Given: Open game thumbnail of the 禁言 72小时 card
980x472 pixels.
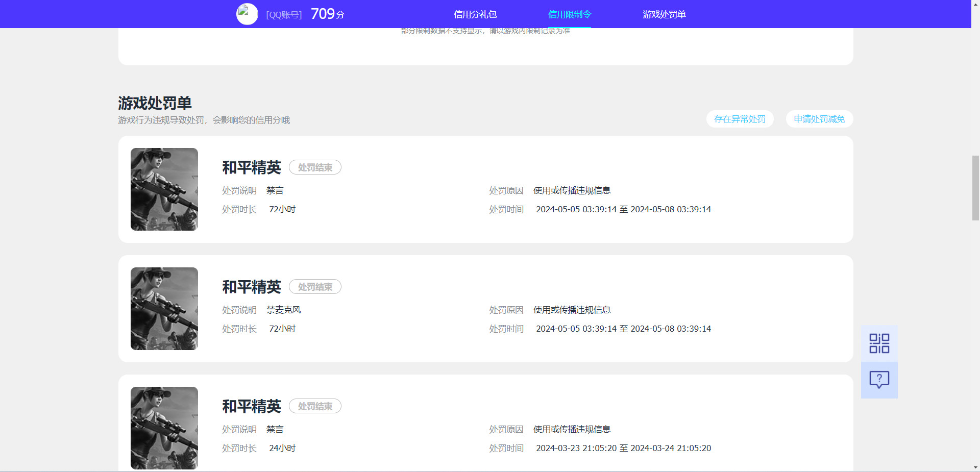Looking at the screenshot, I should (164, 189).
